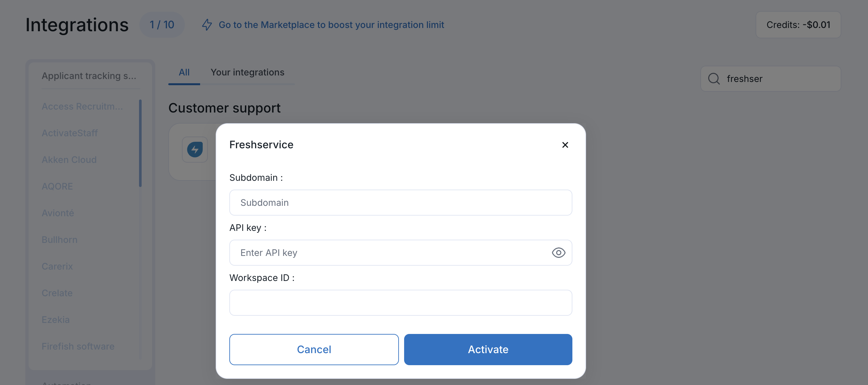Show the API key with the eye icon

point(558,253)
